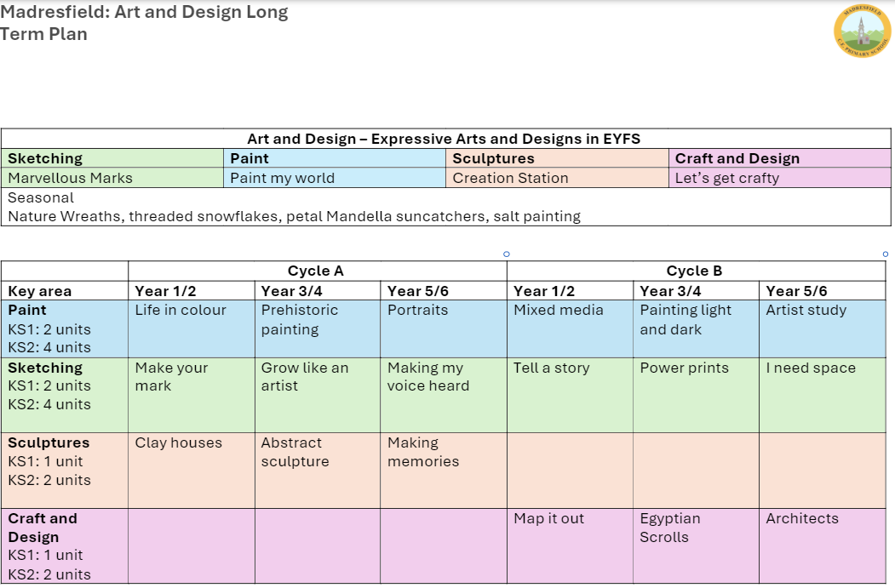Click the Life in colour cell
Image resolution: width=895 pixels, height=588 pixels.
(x=181, y=311)
